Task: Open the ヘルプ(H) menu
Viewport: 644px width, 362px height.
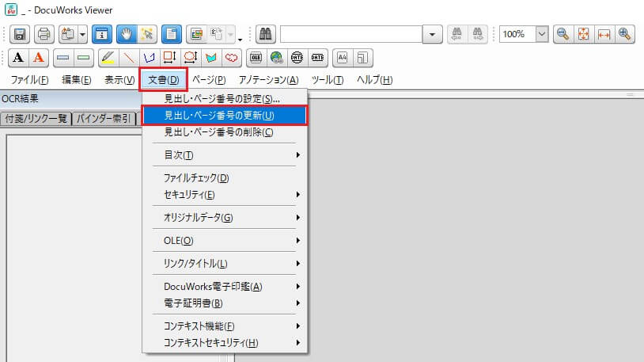Action: 374,79
